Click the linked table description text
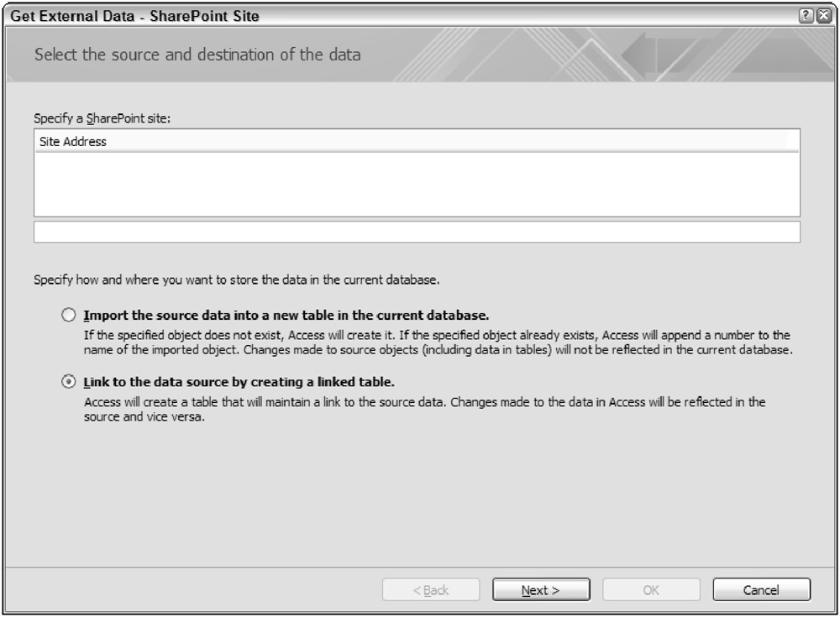 [424, 409]
